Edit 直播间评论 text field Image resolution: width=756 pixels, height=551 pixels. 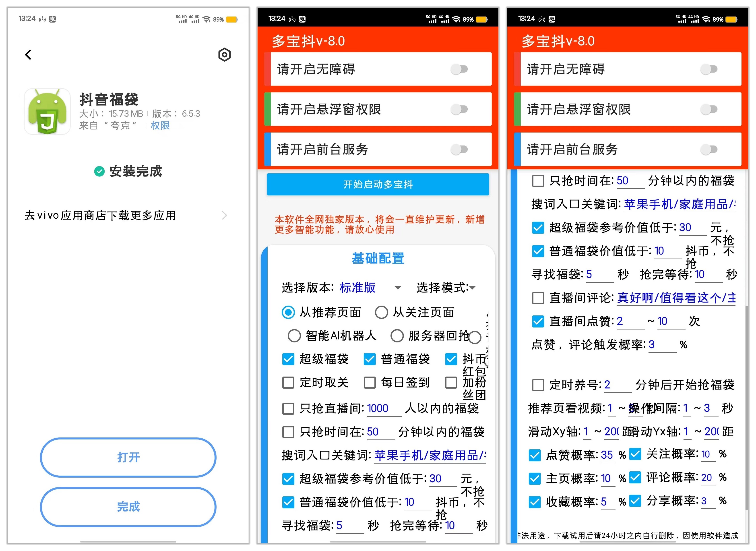[x=676, y=298]
